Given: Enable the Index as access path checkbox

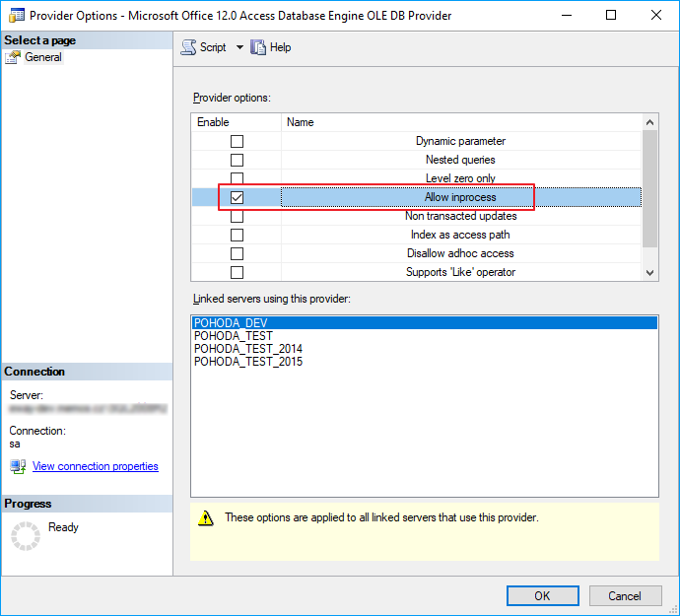Looking at the screenshot, I should [x=237, y=235].
